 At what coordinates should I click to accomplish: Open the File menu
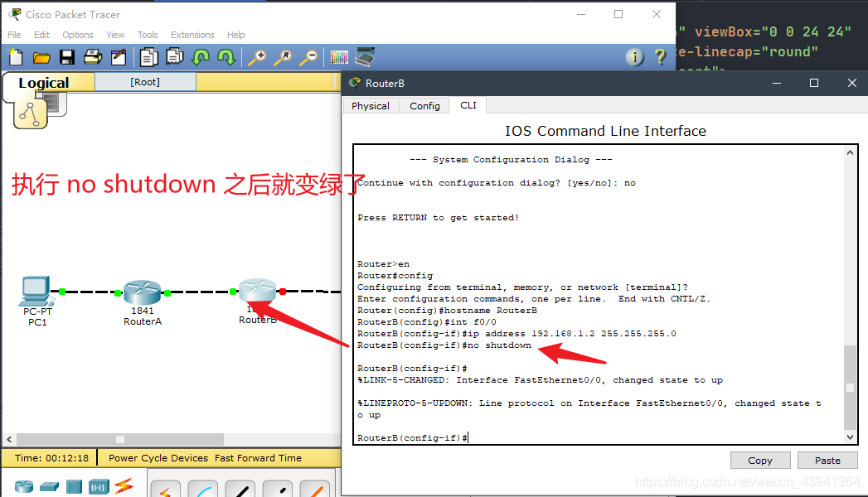14,35
